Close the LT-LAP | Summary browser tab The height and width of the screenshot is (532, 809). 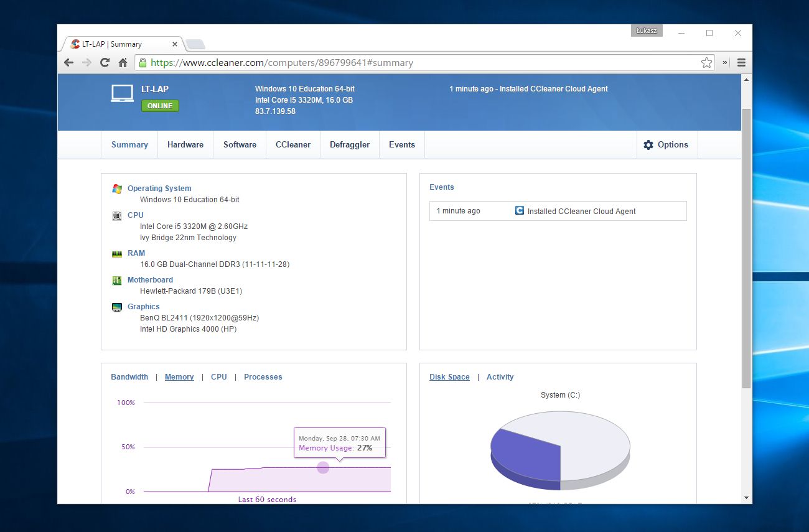pyautogui.click(x=174, y=44)
